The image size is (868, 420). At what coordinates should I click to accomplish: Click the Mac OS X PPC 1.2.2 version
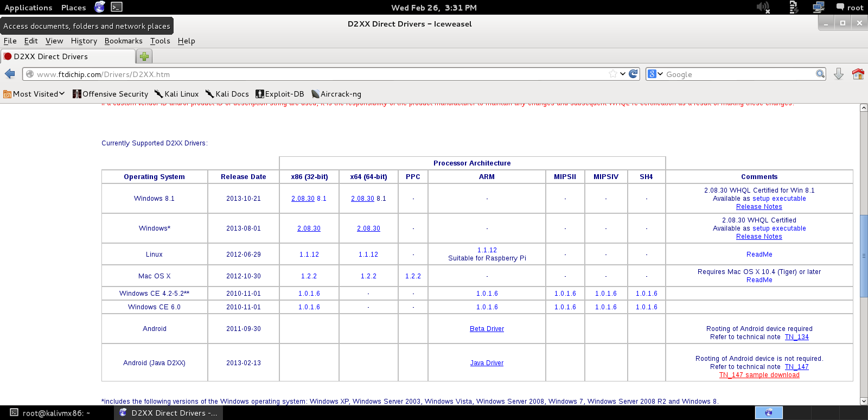coord(413,276)
